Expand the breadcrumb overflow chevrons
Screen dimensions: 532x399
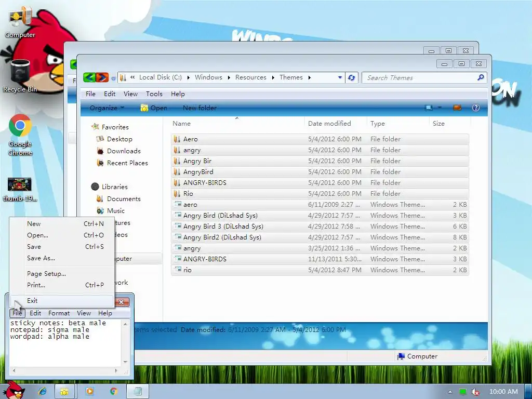(x=132, y=77)
